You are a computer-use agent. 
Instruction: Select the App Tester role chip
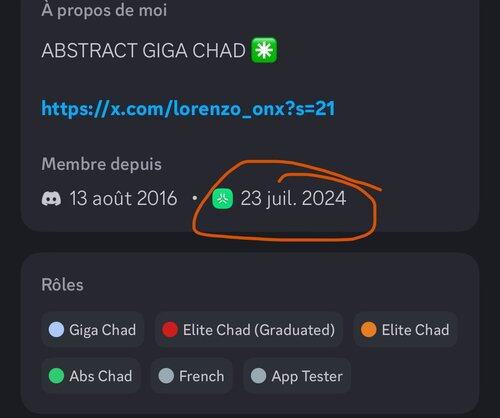tap(297, 376)
